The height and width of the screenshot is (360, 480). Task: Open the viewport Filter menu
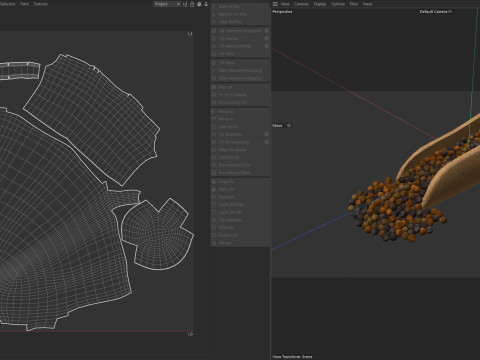(354, 4)
